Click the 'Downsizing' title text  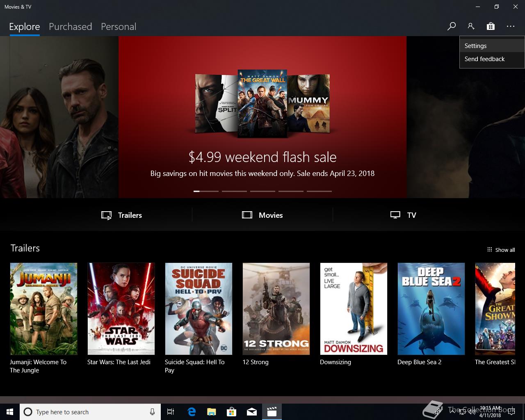point(336,362)
